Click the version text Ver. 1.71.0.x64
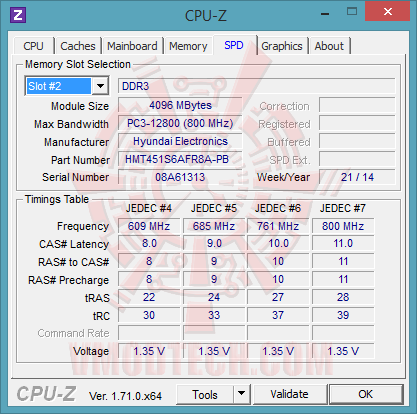This screenshot has width=417, height=414. click(x=125, y=396)
